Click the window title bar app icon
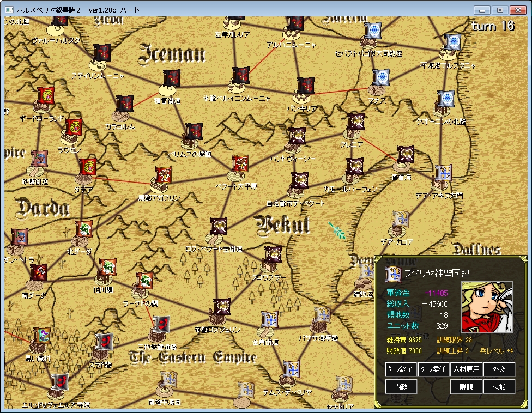The height and width of the screenshot is (413, 532). click(x=9, y=10)
